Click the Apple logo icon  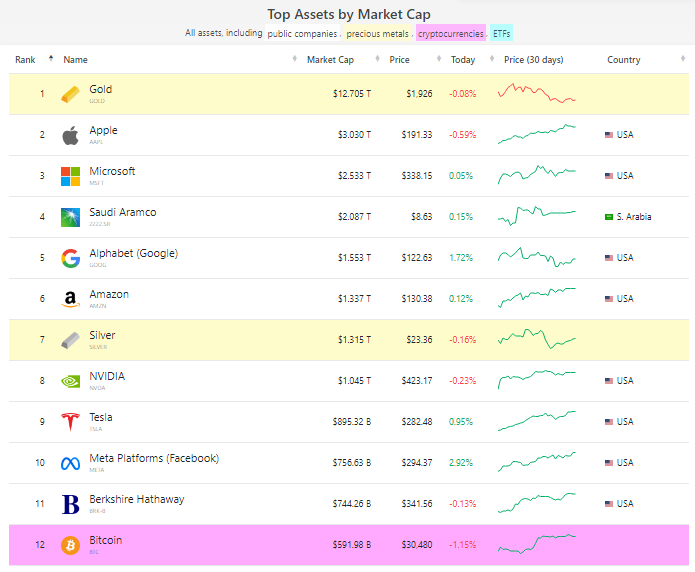point(70,135)
